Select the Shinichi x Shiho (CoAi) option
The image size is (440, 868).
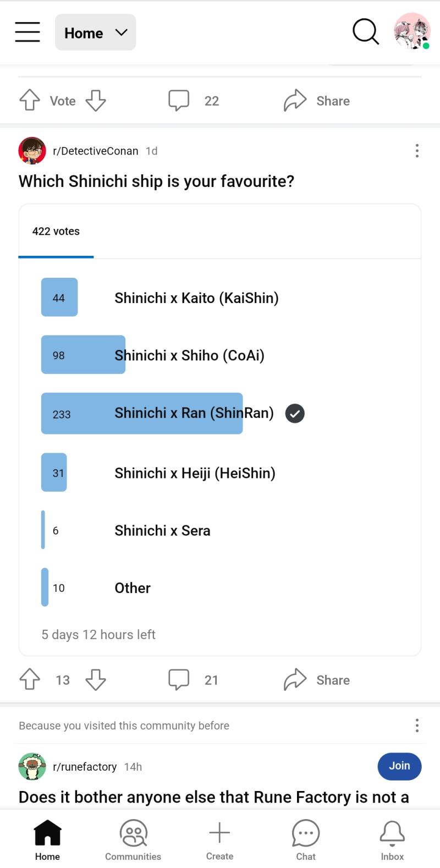pyautogui.click(x=189, y=355)
